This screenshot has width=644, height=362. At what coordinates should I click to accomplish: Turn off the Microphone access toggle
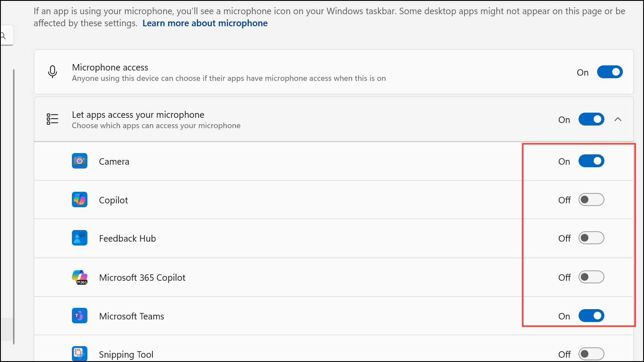point(610,72)
